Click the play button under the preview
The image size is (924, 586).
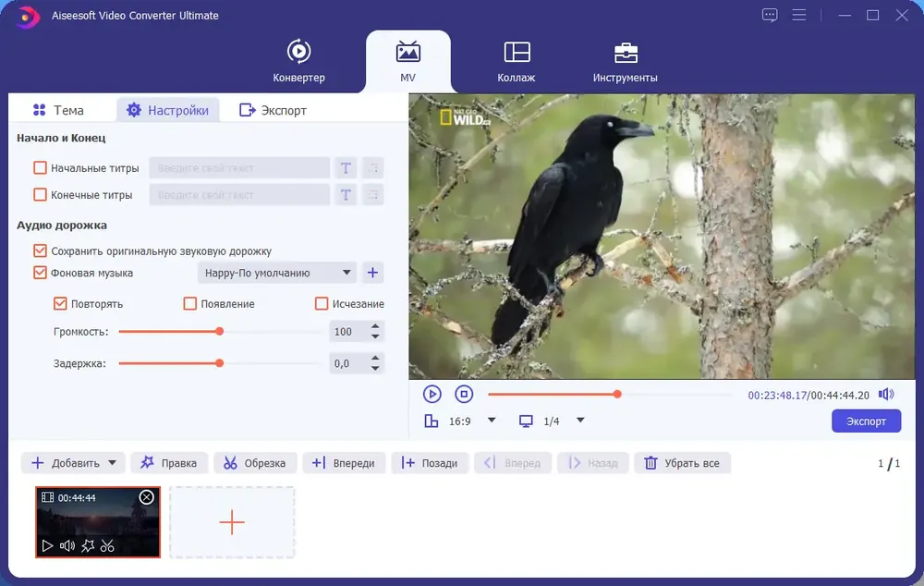click(432, 394)
